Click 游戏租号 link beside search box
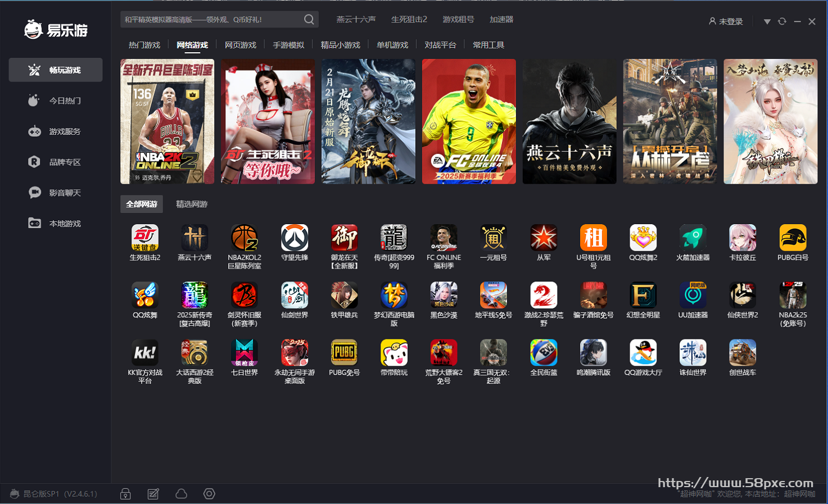 click(458, 20)
